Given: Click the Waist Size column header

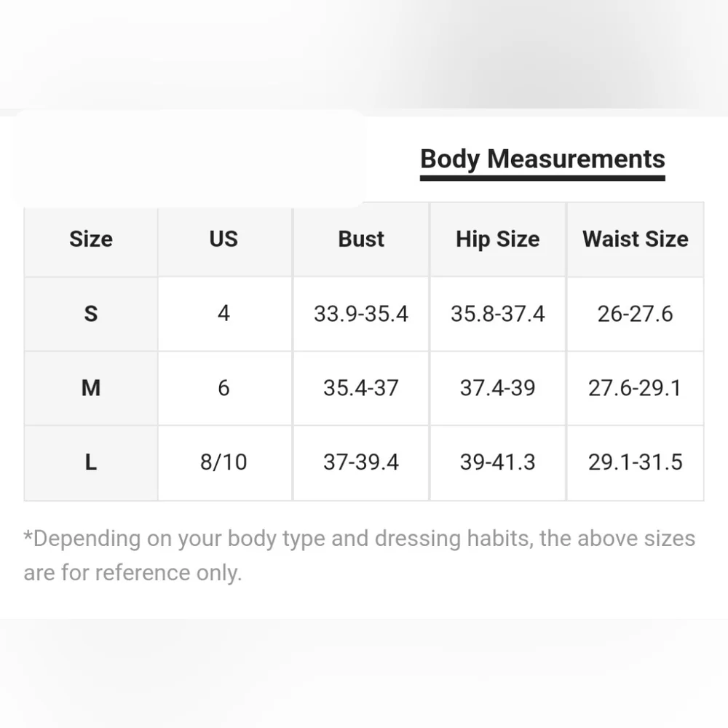Looking at the screenshot, I should click(x=635, y=240).
